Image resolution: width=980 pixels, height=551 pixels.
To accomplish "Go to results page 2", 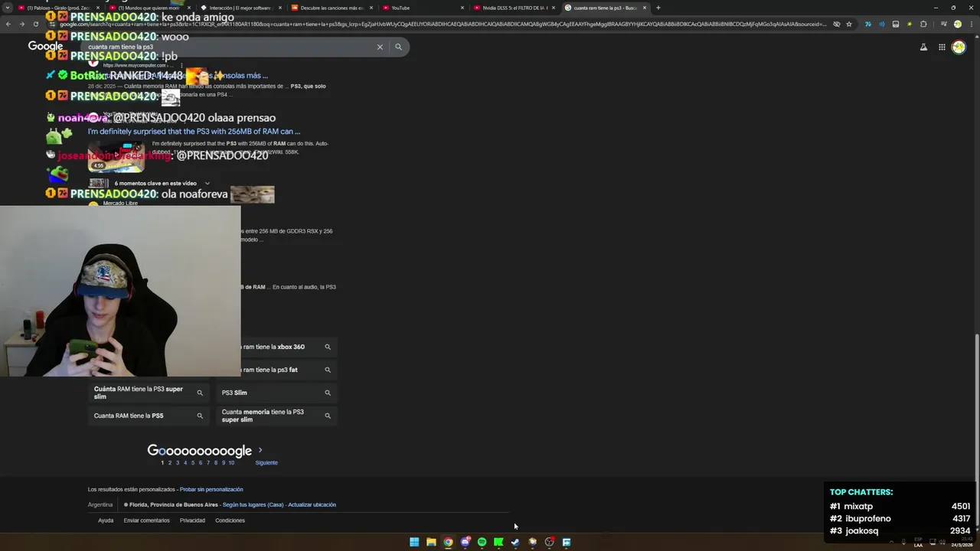I will pos(170,463).
